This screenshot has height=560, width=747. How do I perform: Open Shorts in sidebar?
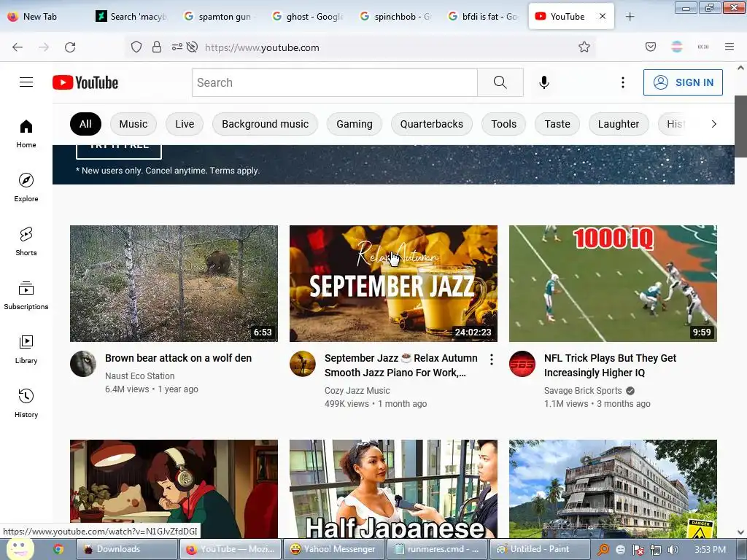(26, 241)
